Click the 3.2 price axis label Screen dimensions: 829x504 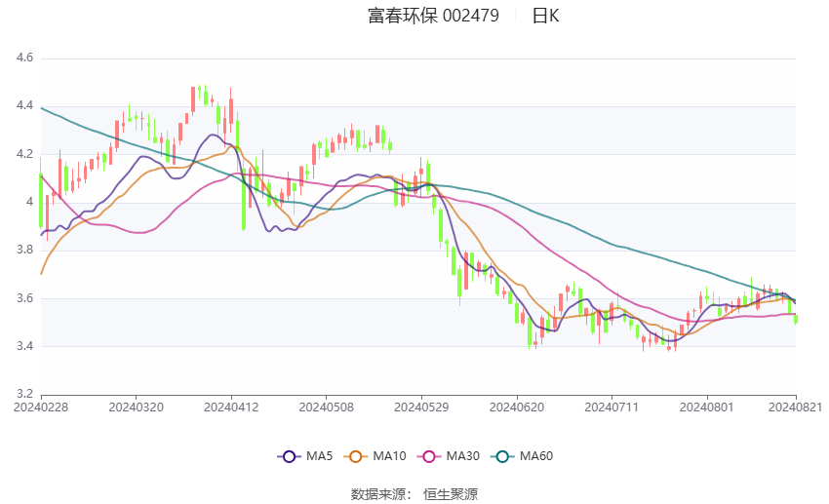click(x=25, y=394)
